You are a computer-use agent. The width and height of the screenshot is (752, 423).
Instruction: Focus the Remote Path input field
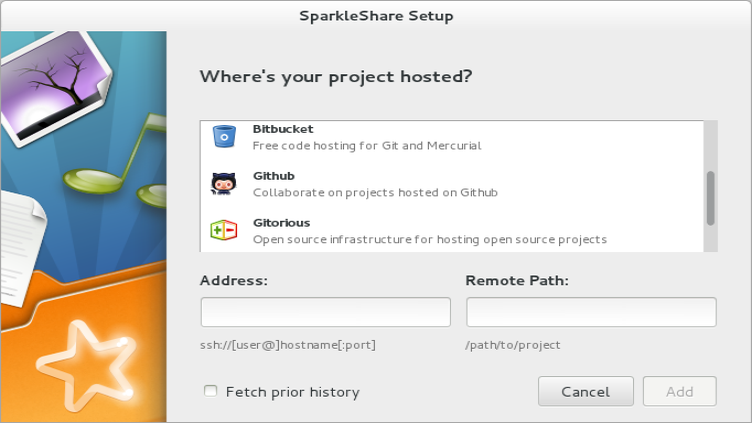point(591,312)
